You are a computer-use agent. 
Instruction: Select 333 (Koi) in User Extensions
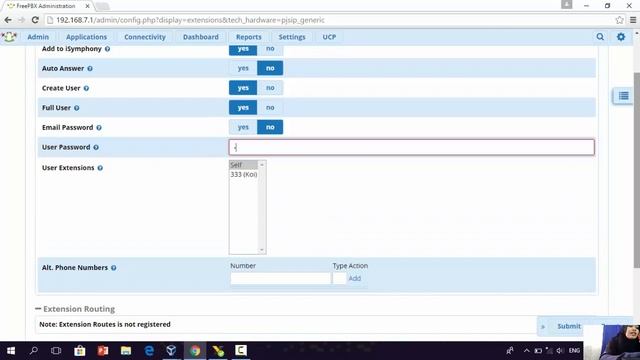click(x=244, y=175)
